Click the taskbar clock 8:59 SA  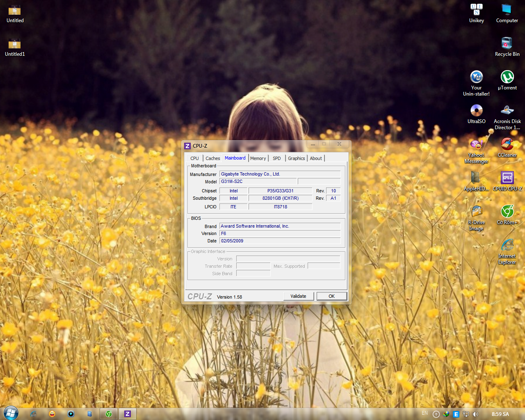click(x=500, y=414)
